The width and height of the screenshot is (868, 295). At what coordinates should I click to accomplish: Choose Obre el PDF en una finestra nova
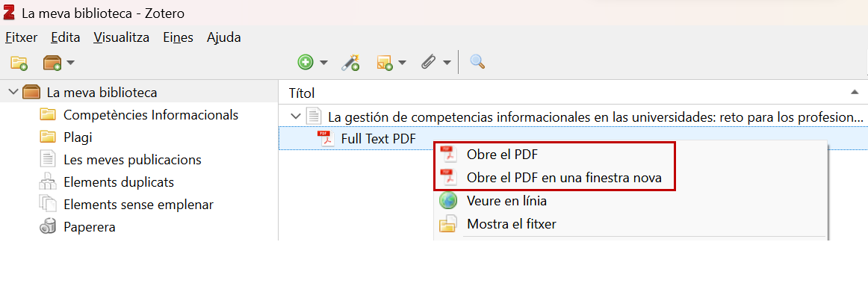(564, 178)
